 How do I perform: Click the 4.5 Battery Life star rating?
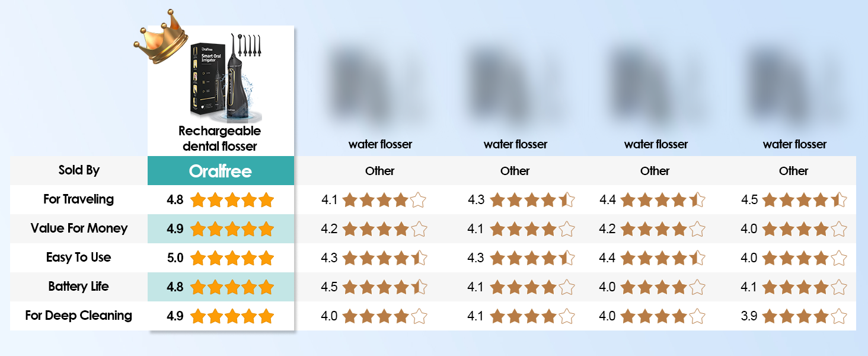(385, 287)
